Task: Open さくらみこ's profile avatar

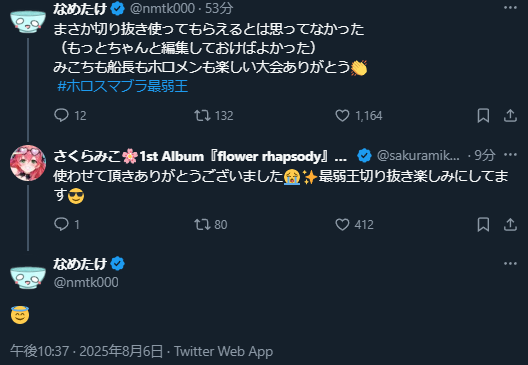Action: 28,163
